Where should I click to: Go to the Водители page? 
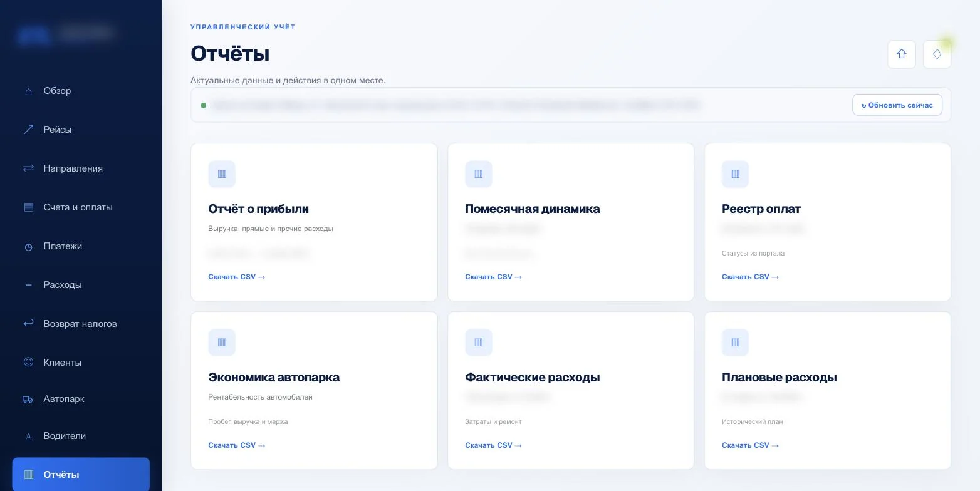(81, 436)
